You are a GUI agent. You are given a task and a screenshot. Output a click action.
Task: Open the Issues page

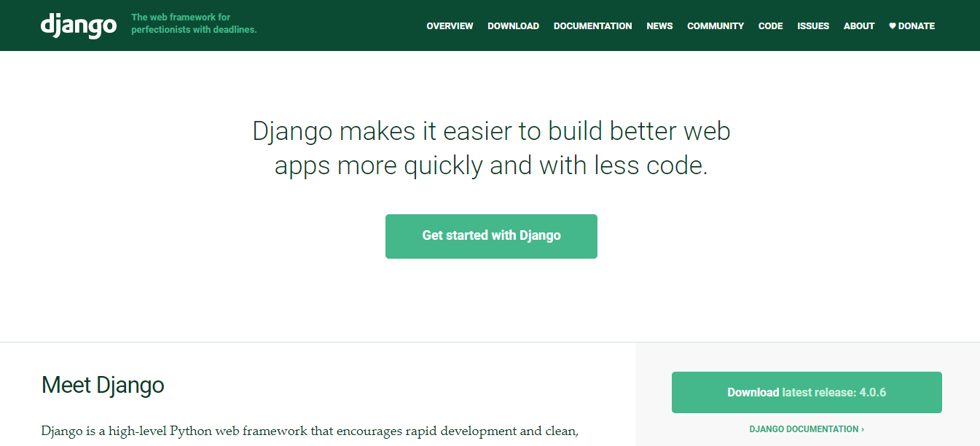[813, 26]
